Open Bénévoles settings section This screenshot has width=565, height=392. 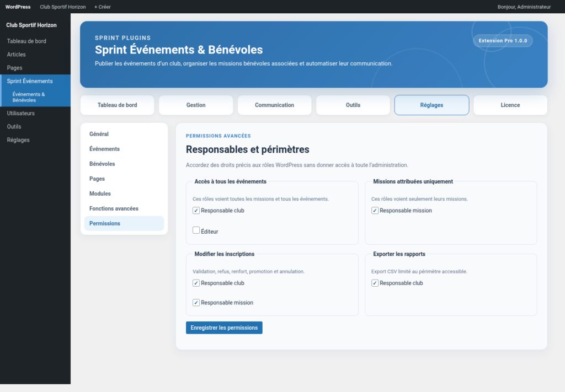pyautogui.click(x=124, y=164)
